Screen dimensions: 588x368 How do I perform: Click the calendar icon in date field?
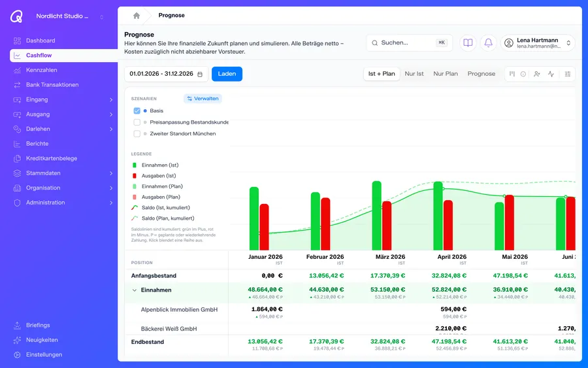200,75
